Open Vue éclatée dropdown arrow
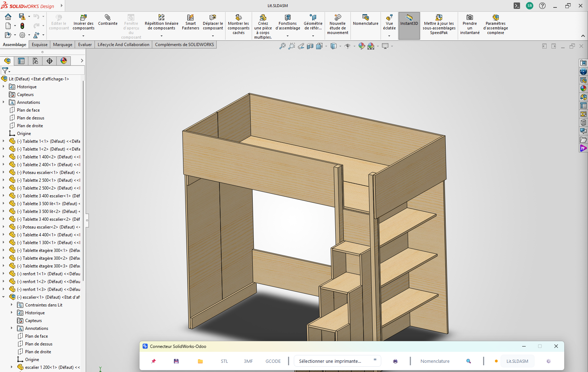 [389, 36]
